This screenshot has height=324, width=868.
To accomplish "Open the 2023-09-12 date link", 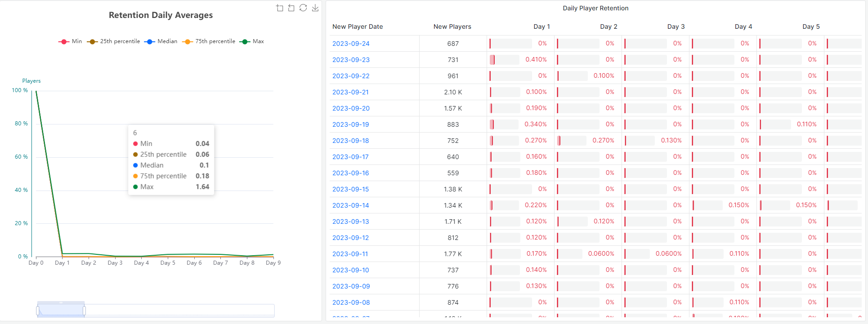I will [350, 238].
